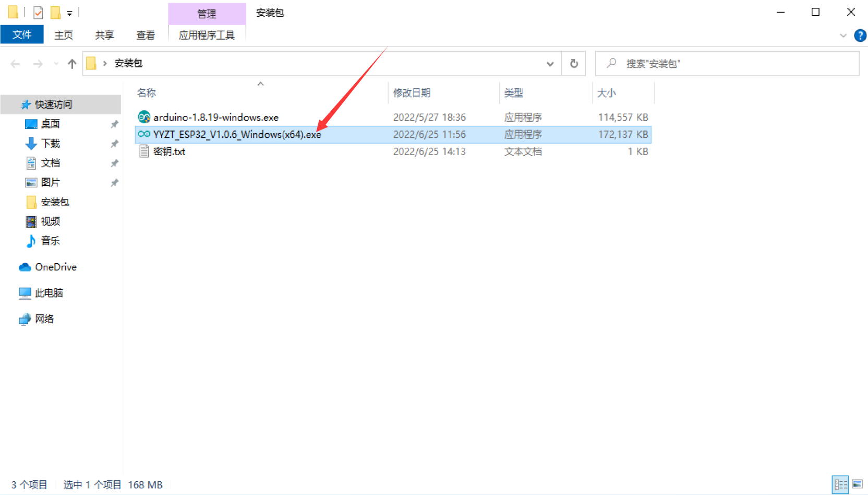The height and width of the screenshot is (495, 868).
Task: Open 桌面 in the sidebar
Action: coord(51,124)
